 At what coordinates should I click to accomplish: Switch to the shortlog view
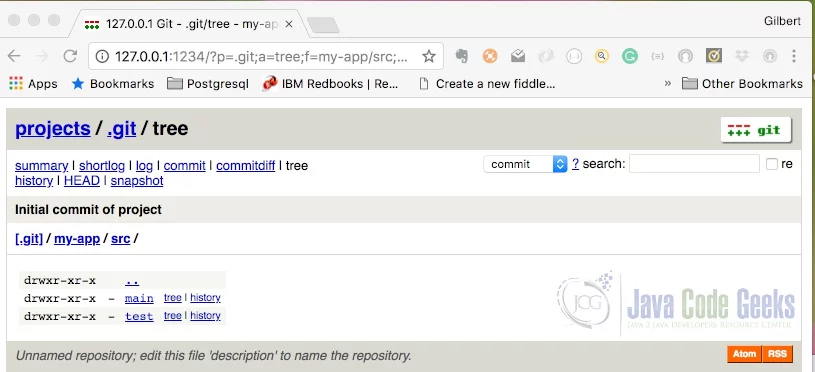point(102,166)
